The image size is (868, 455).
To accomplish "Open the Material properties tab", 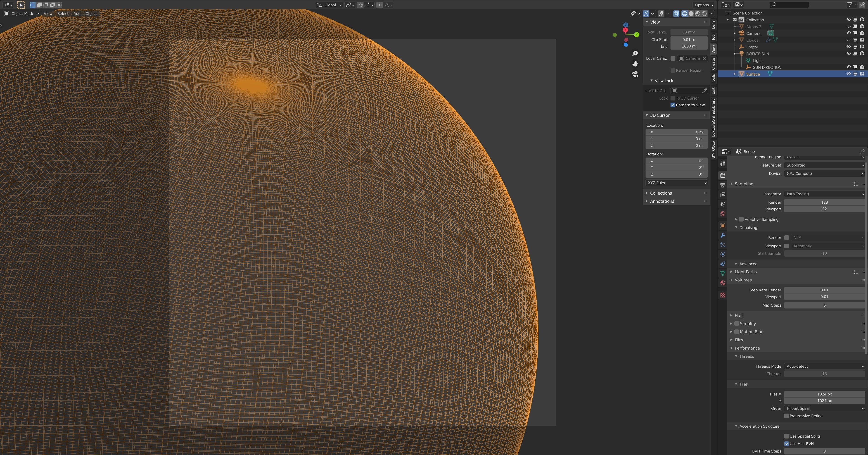I will click(x=722, y=283).
